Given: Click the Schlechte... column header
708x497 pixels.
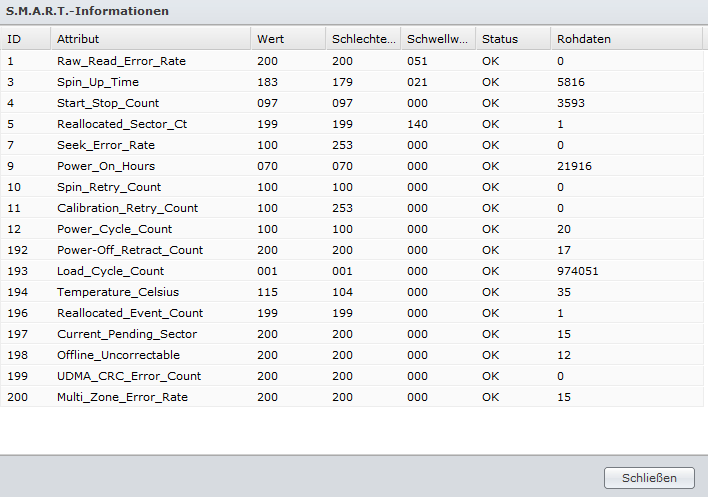Looking at the screenshot, I should point(363,39).
